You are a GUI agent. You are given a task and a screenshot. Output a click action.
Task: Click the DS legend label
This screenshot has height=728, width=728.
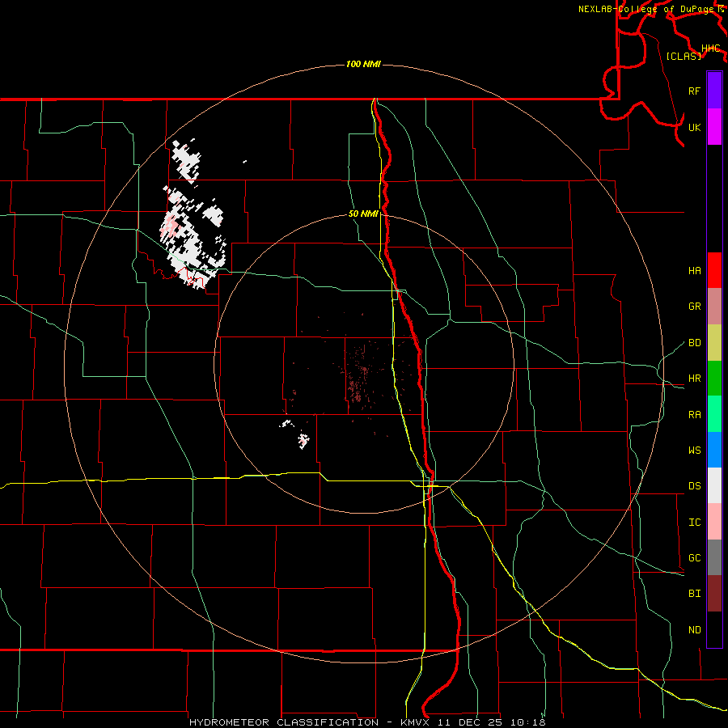pos(694,486)
